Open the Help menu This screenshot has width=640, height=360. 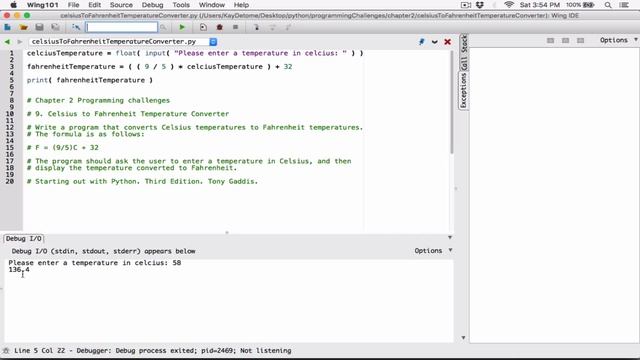(241, 5)
